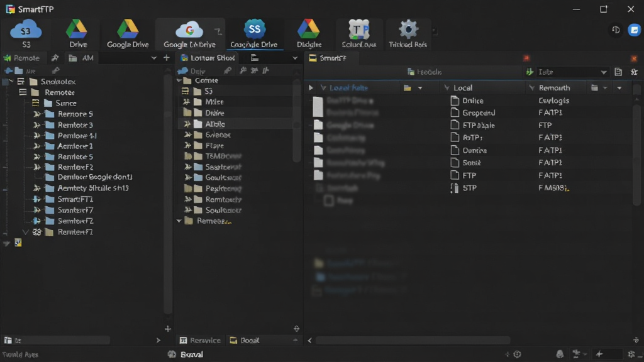Collapse the "Remeea..." folder node
Image resolution: width=644 pixels, height=362 pixels.
[x=179, y=221]
